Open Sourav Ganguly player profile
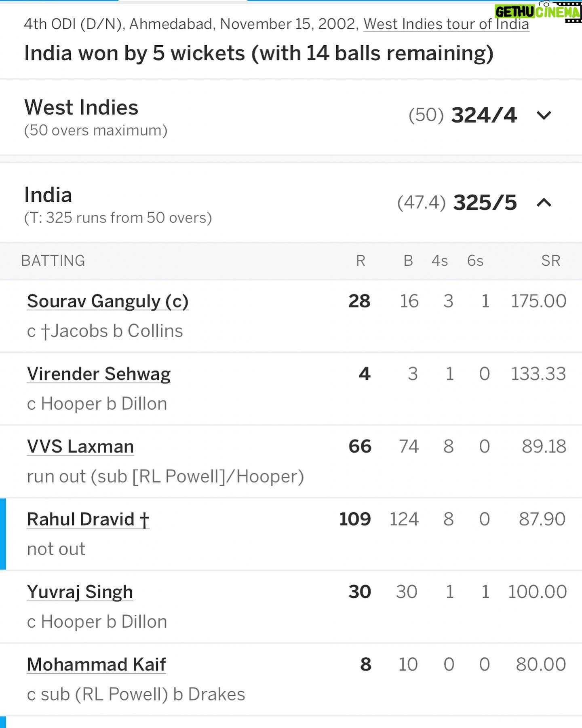582x728 pixels. click(108, 301)
